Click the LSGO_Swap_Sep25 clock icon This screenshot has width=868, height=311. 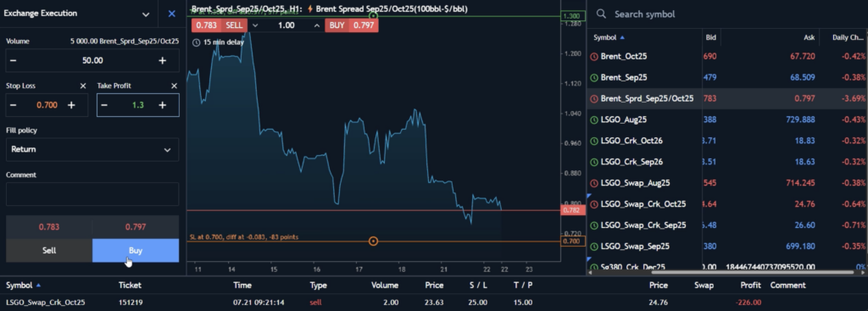(x=594, y=247)
